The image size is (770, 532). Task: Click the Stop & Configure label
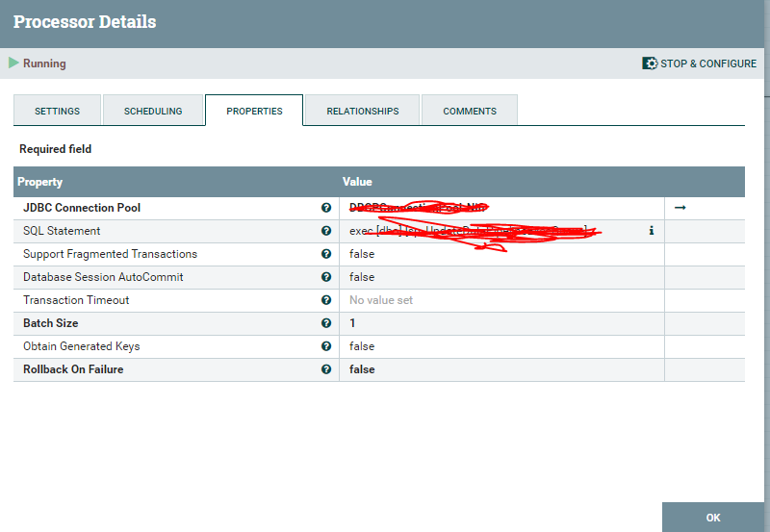coord(708,63)
